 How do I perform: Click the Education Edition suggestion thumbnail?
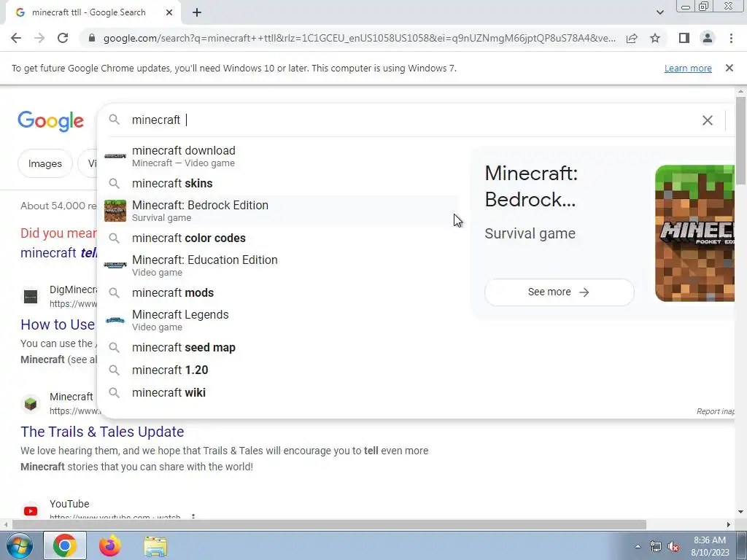(x=115, y=265)
